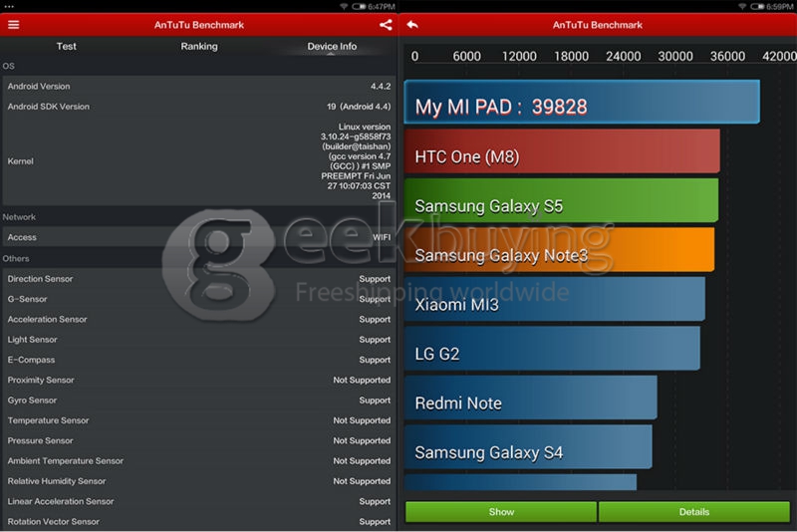Screen dimensions: 797x532
Task: Switch to the Ranking tab
Action: 199,46
